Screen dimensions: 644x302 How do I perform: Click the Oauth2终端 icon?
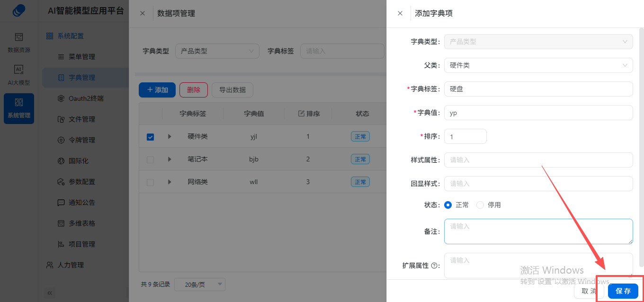click(61, 98)
